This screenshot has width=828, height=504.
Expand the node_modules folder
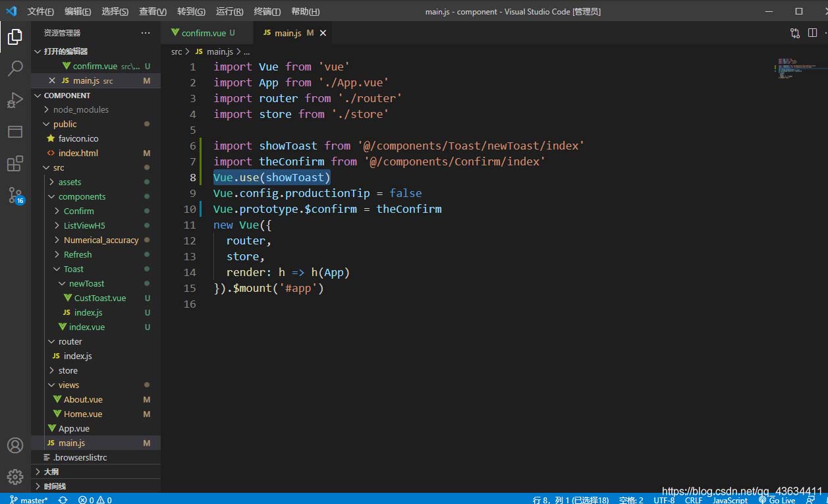tap(80, 109)
